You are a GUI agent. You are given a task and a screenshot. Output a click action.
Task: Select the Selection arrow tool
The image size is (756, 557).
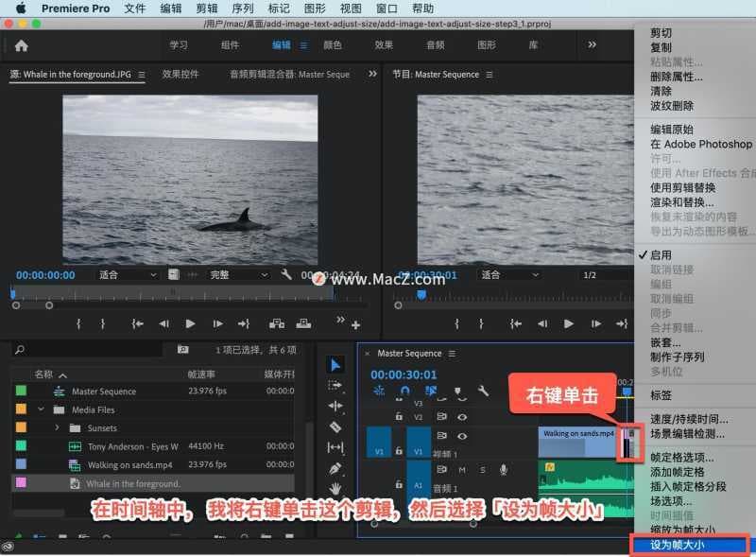335,365
